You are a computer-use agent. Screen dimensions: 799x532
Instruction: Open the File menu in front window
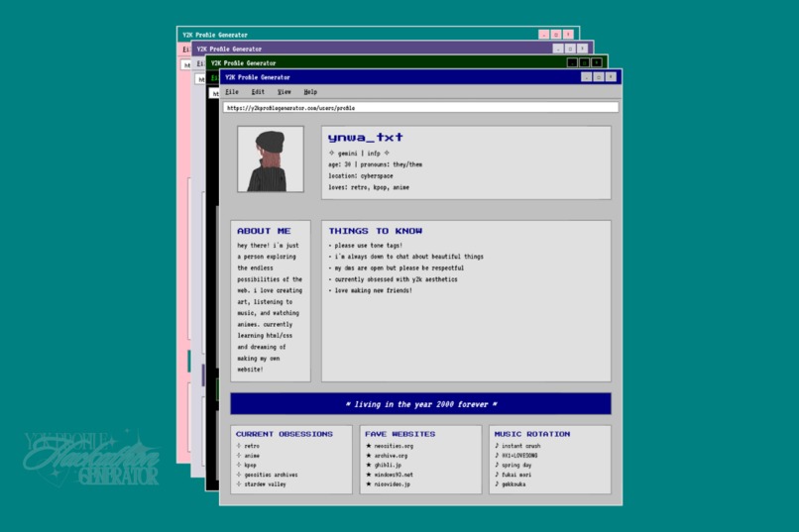coord(232,92)
